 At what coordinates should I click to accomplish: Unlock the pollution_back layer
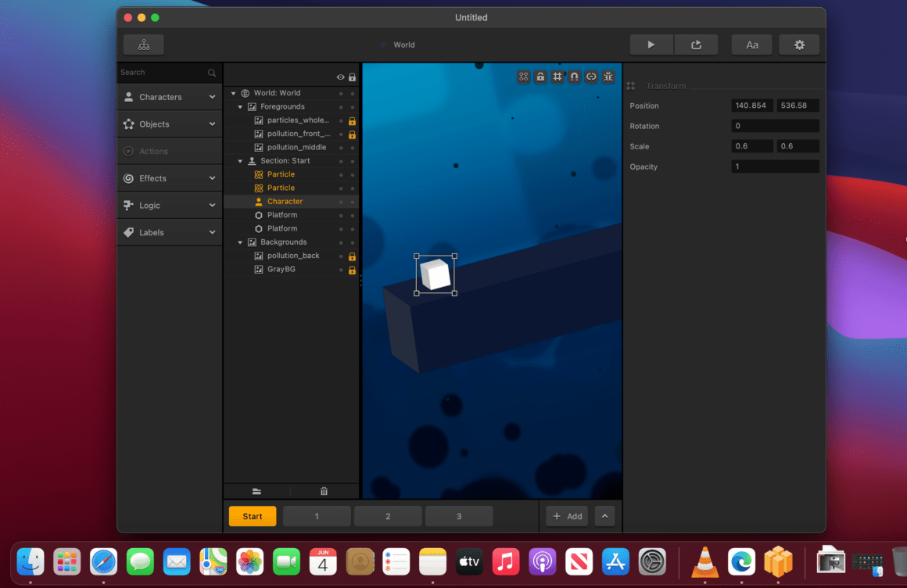(x=352, y=256)
